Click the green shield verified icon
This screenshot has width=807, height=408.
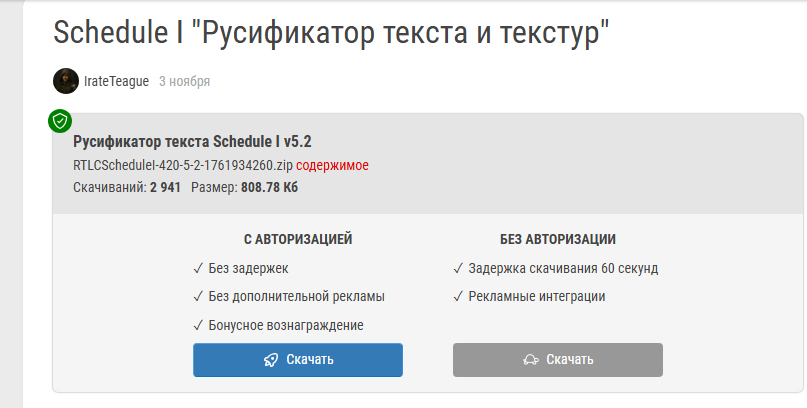pyautogui.click(x=60, y=121)
